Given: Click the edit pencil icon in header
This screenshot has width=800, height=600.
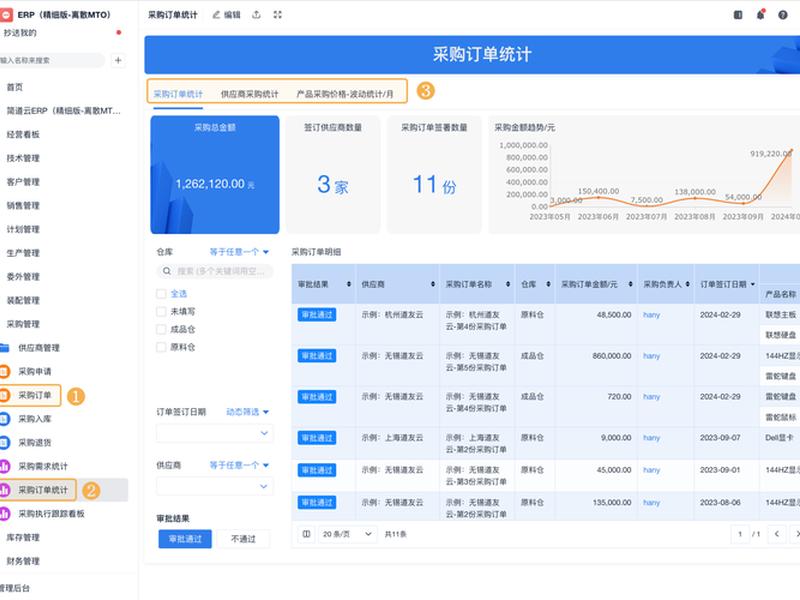Looking at the screenshot, I should (x=216, y=15).
